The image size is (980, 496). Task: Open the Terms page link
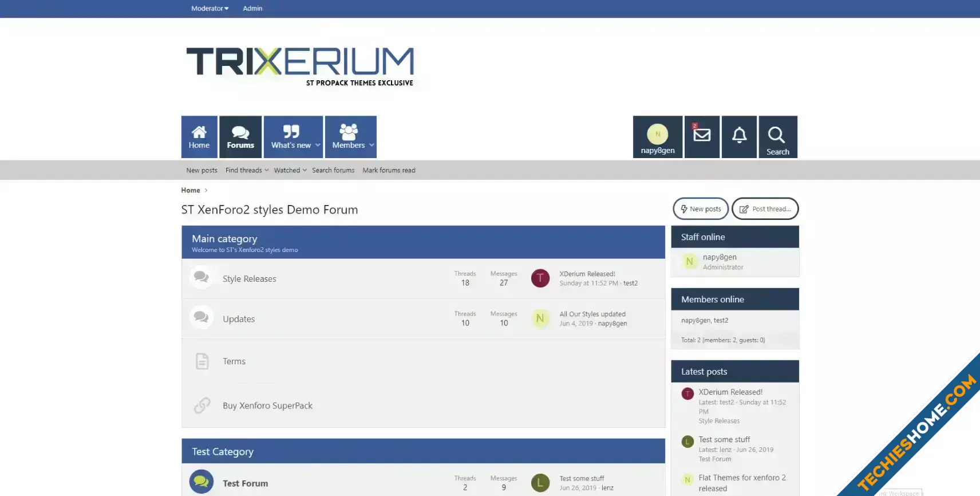(234, 361)
